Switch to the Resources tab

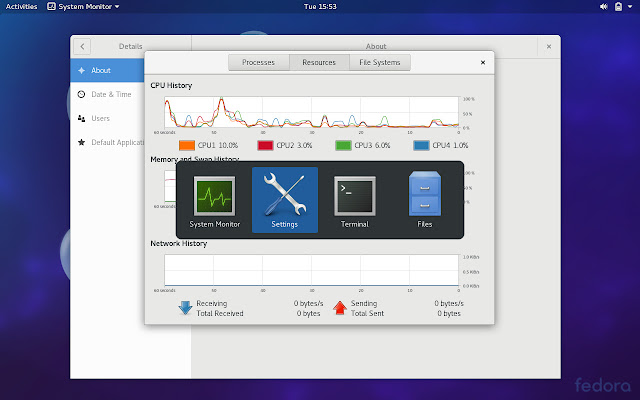319,62
